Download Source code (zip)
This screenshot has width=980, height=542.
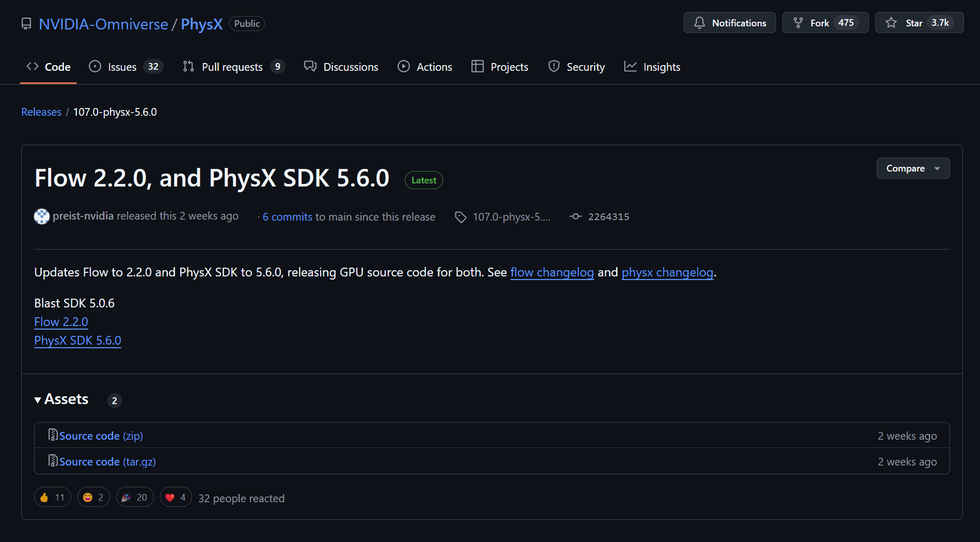[x=101, y=436]
